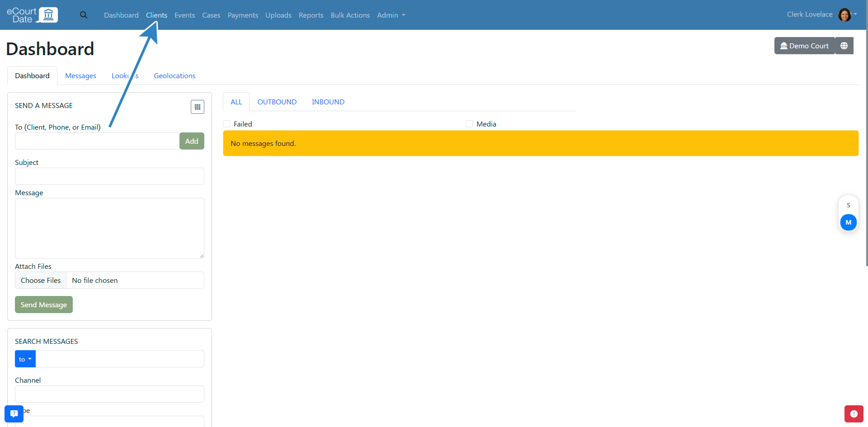868x427 pixels.
Task: Toggle the Media checkbox filter
Action: click(469, 124)
